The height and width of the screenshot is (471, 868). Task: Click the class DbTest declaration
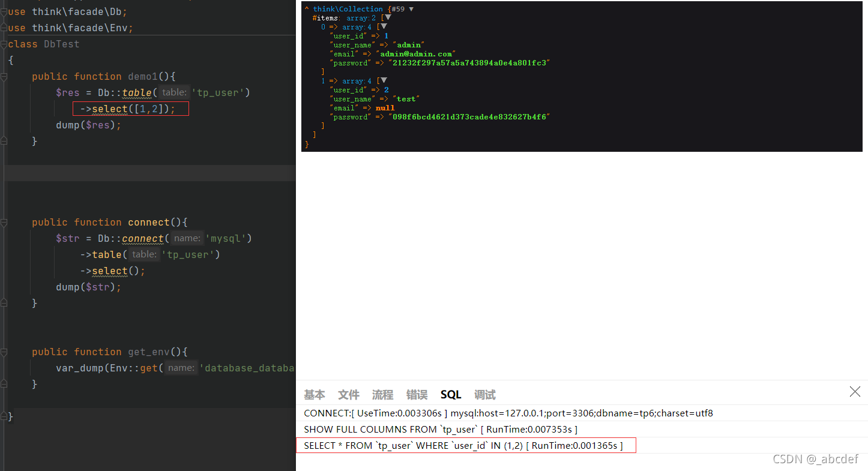[44, 44]
